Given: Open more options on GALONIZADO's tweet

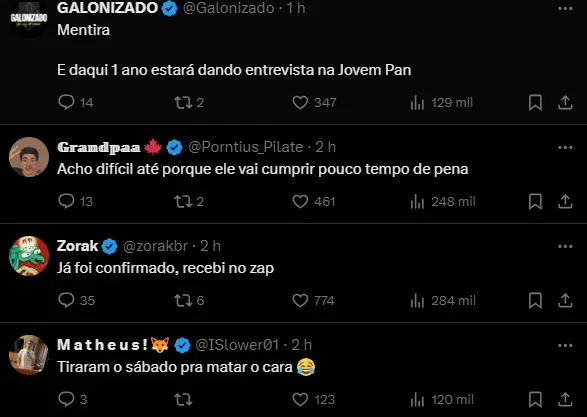Looking at the screenshot, I should click(565, 8).
